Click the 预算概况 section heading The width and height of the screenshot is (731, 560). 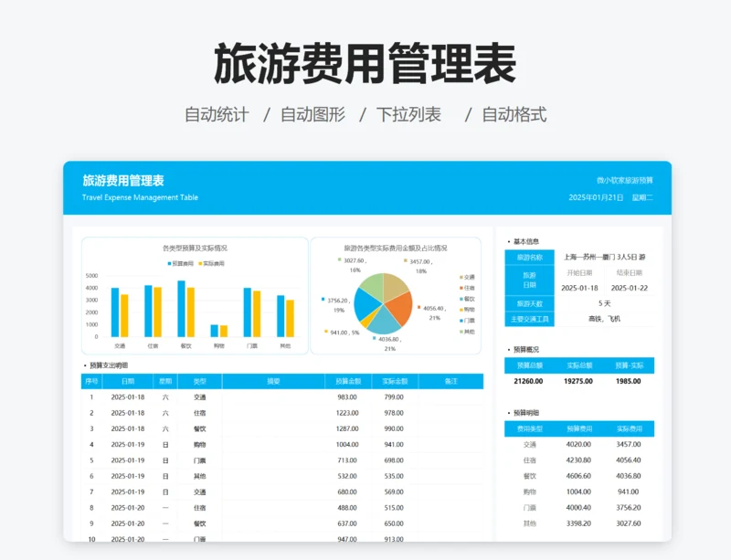(x=526, y=349)
